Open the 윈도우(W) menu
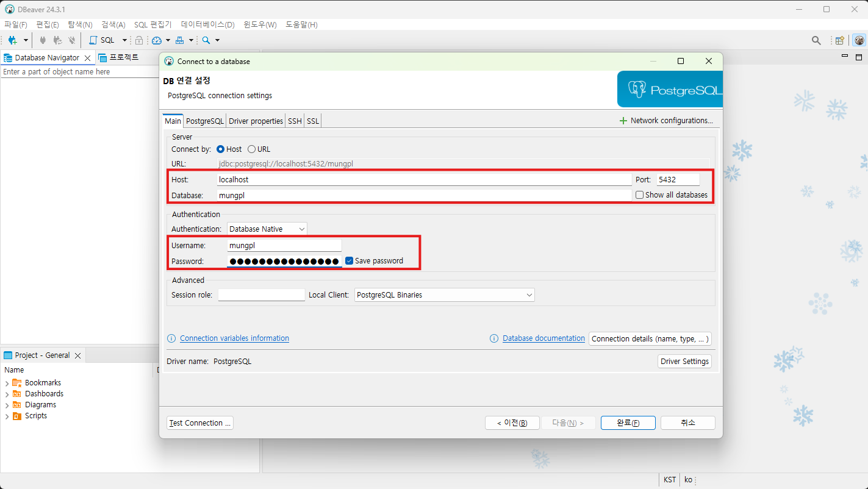The image size is (868, 489). click(260, 25)
